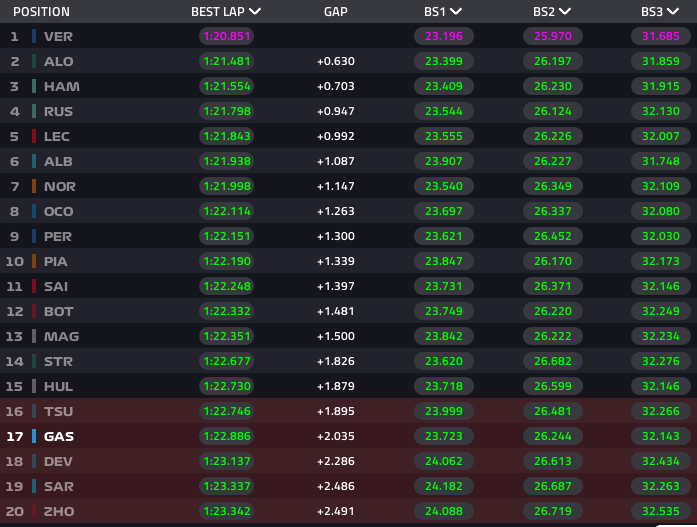Open the BS1 column dropdown chevron
This screenshot has width=697, height=527.
(456, 12)
